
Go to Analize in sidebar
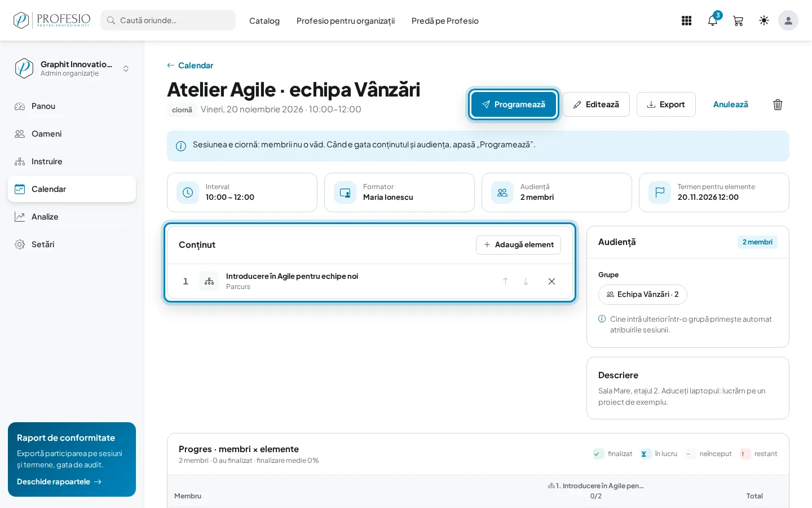(x=72, y=217)
